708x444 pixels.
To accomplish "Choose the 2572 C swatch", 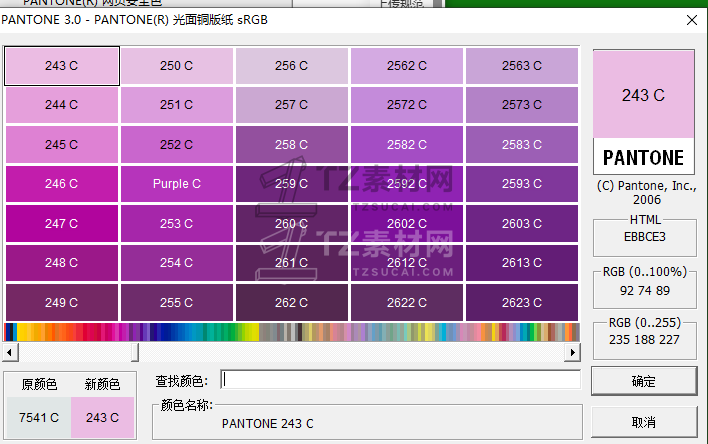I will click(x=407, y=105).
